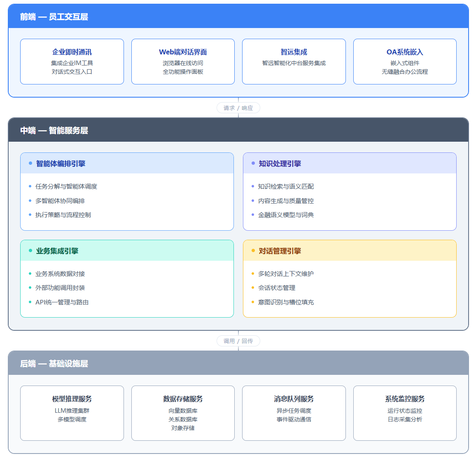Click the 前端 — 员工交互层 header title
Image resolution: width=476 pixels, height=456 pixels.
(54, 17)
